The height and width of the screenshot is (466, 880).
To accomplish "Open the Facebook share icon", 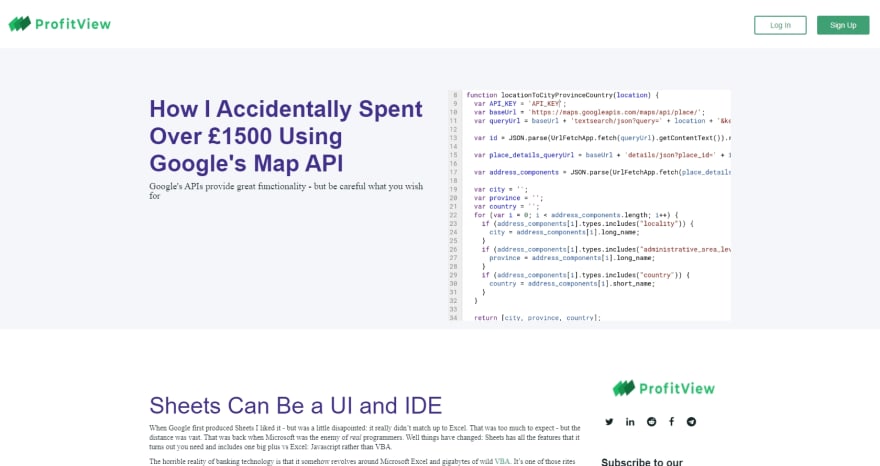I will (x=671, y=422).
